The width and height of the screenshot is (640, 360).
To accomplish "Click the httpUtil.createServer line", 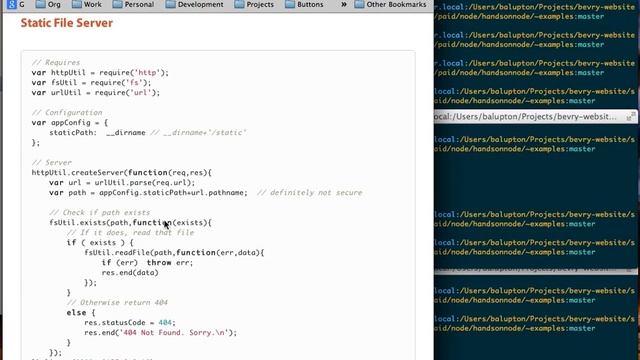I will point(122,173).
